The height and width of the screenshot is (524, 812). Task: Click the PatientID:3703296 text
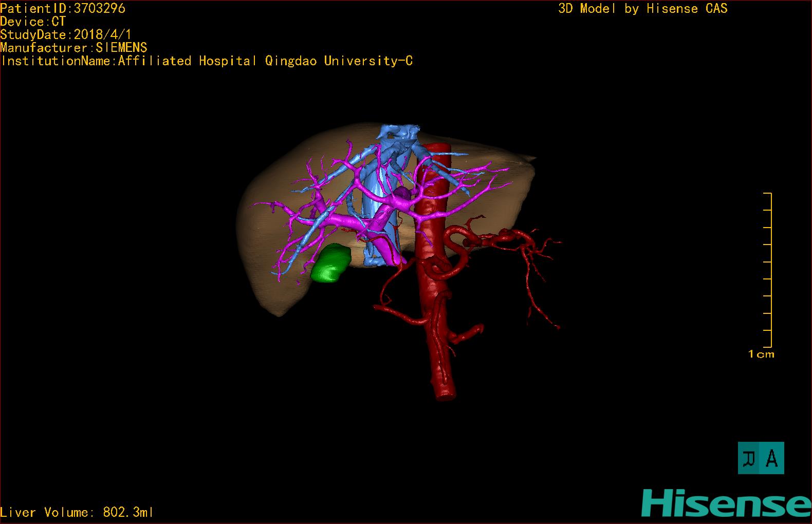63,8
